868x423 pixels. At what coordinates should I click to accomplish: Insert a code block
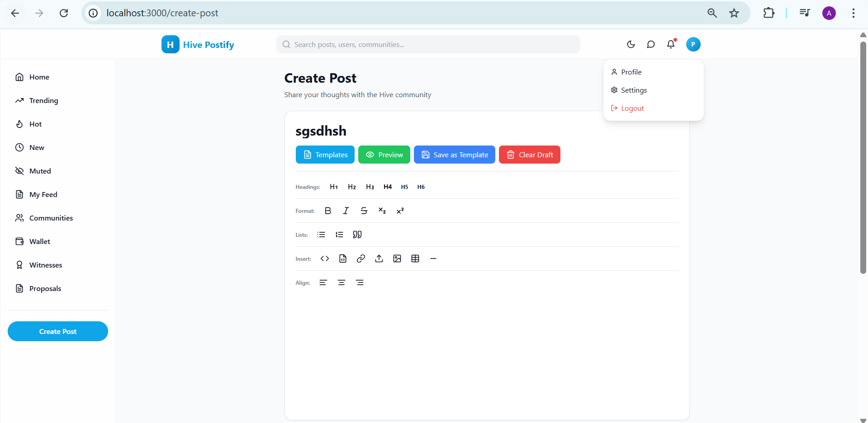(x=343, y=258)
